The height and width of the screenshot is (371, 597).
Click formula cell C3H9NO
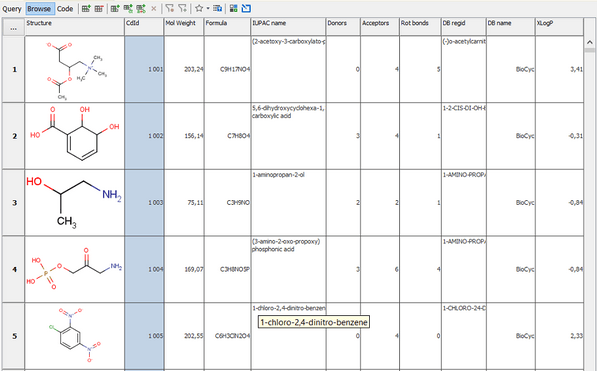click(x=228, y=203)
